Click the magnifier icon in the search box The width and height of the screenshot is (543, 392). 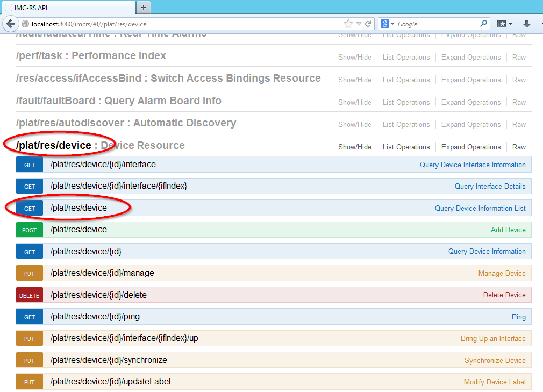pyautogui.click(x=483, y=24)
